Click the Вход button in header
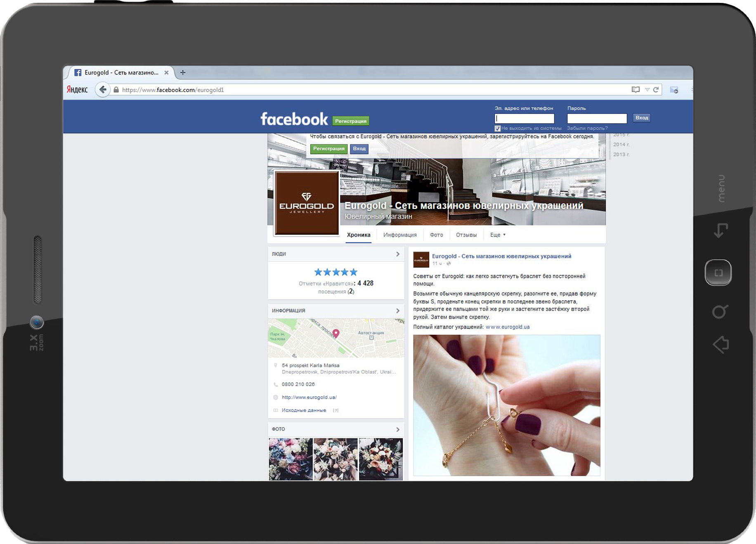This screenshot has height=544, width=756. 642,118
